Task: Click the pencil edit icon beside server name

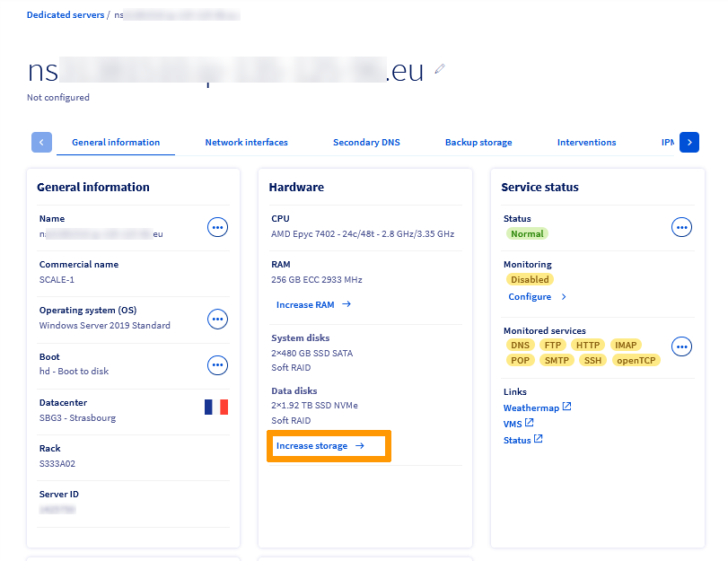Action: coord(440,69)
